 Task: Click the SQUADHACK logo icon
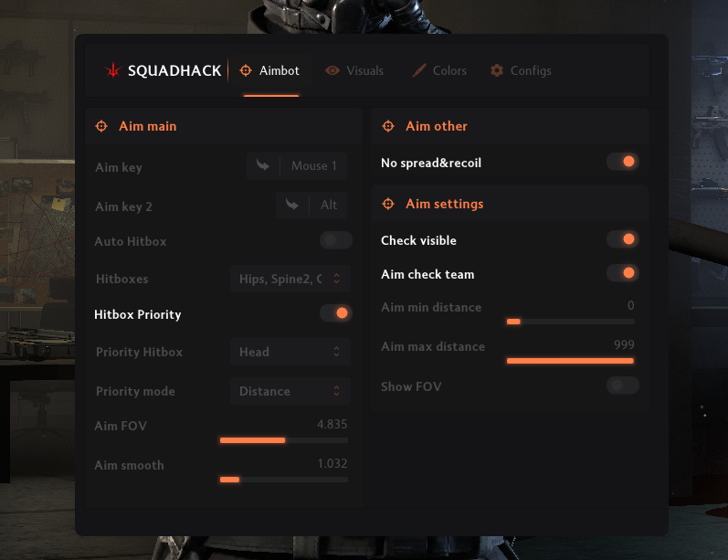(113, 71)
